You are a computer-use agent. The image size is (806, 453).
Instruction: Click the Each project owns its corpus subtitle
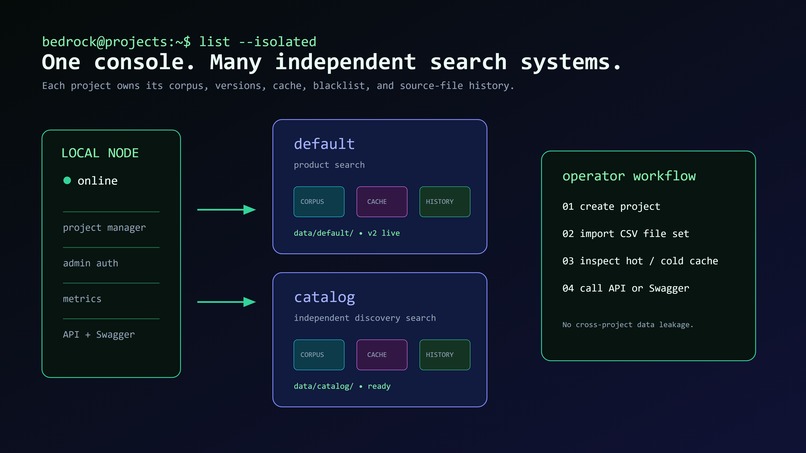[x=278, y=85]
